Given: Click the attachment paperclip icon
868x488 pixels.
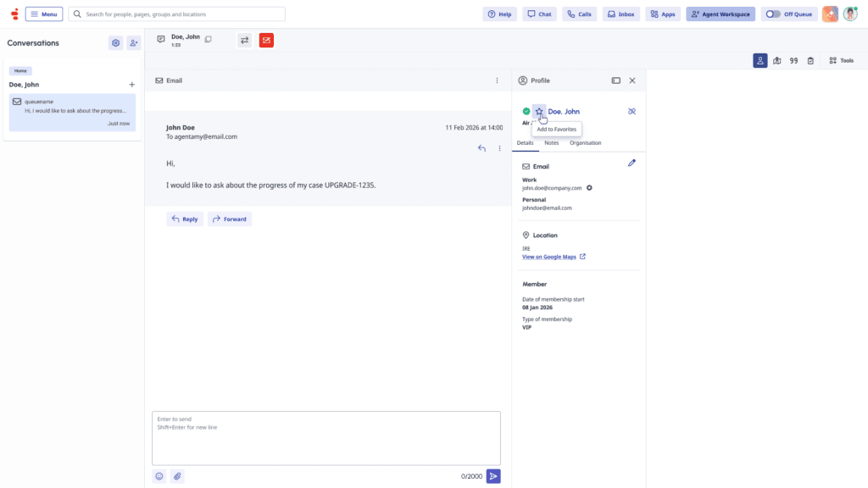Looking at the screenshot, I should pos(177,476).
